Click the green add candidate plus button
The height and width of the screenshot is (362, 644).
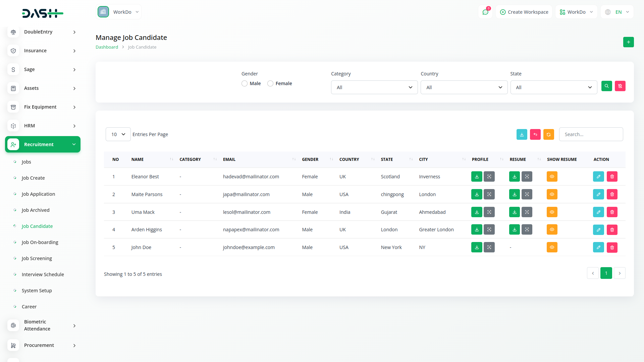pyautogui.click(x=628, y=42)
